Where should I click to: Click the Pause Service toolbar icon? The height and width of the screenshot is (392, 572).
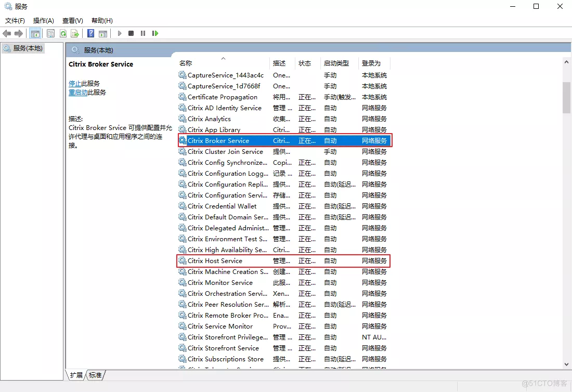143,34
